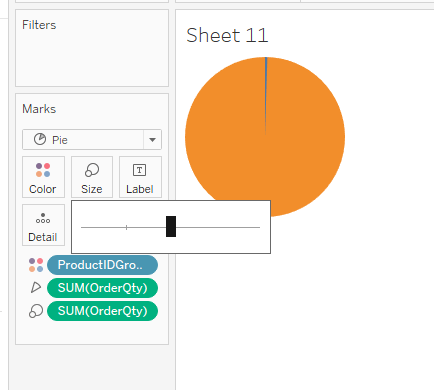Click the Color button in Marks card

pyautogui.click(x=43, y=177)
